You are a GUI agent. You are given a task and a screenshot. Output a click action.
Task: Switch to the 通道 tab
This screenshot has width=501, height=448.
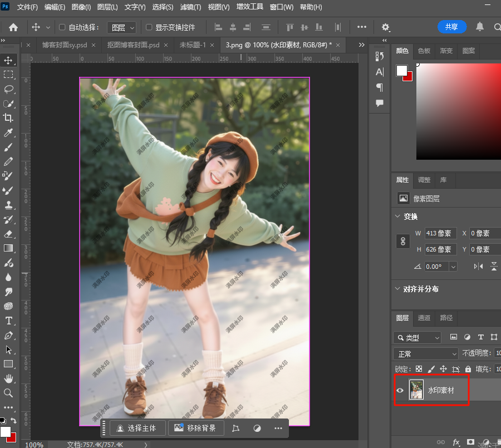(424, 318)
